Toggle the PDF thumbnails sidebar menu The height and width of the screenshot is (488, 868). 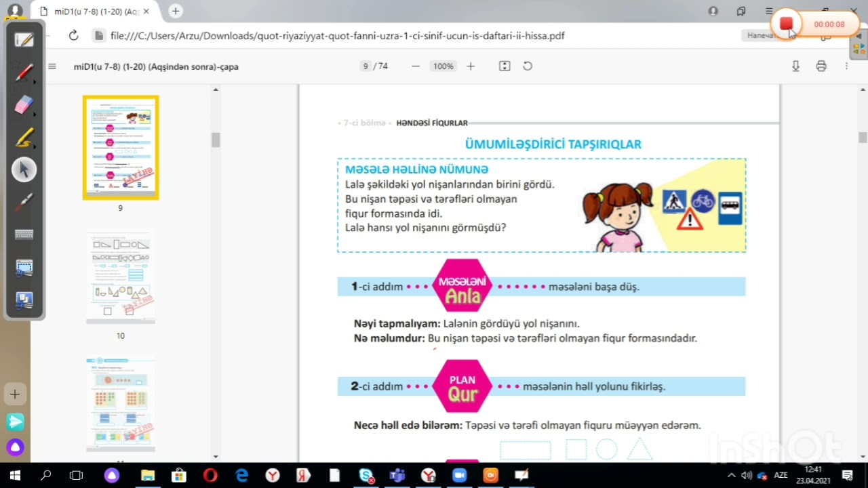pos(52,66)
